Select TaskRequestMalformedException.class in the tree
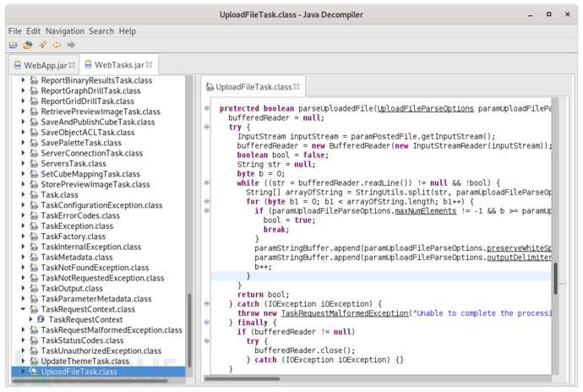 coord(112,329)
